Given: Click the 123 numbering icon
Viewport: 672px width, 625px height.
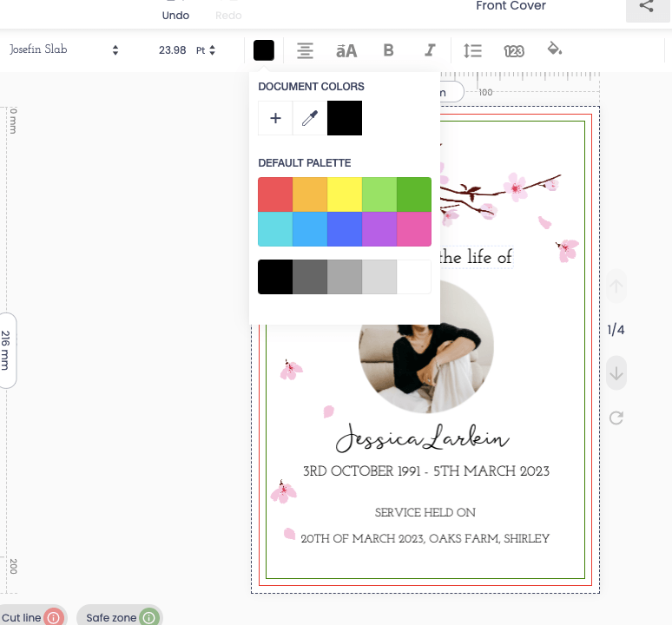Looking at the screenshot, I should pos(514,50).
